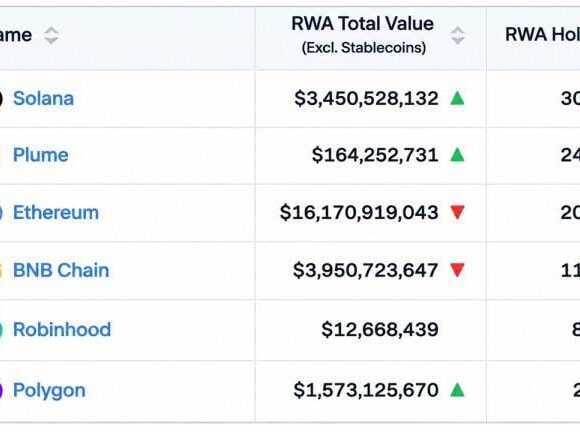Click the Polygon logo icon
Screen dimensions: 580x432
point(1,390)
